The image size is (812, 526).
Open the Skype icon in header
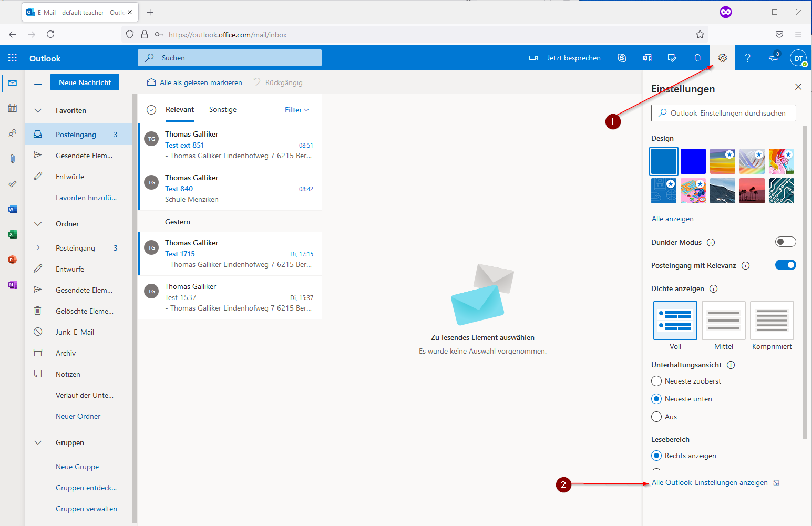(622, 58)
